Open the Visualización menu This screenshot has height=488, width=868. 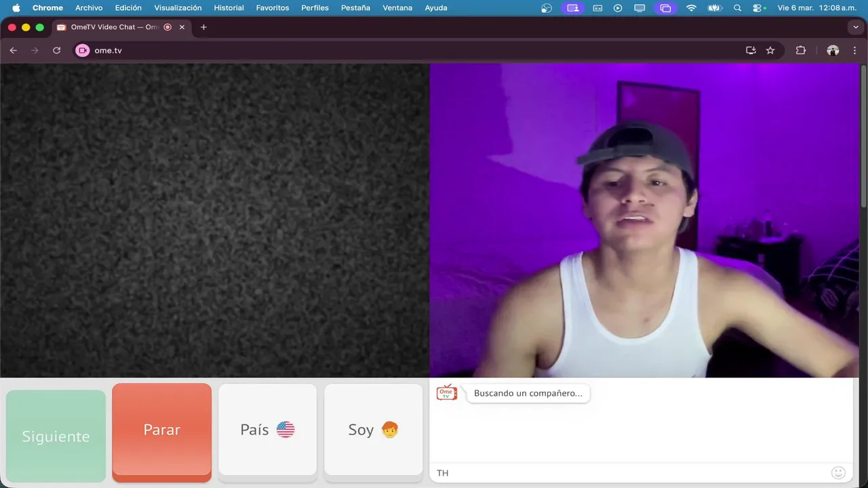coord(178,8)
